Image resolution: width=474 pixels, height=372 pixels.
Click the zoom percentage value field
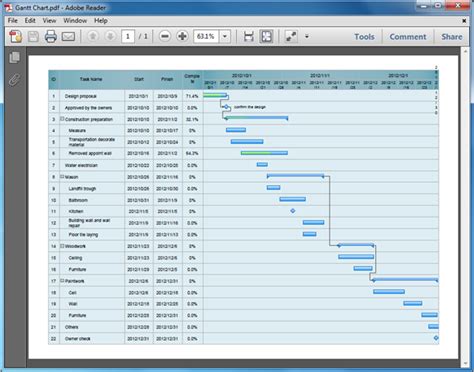coord(206,36)
